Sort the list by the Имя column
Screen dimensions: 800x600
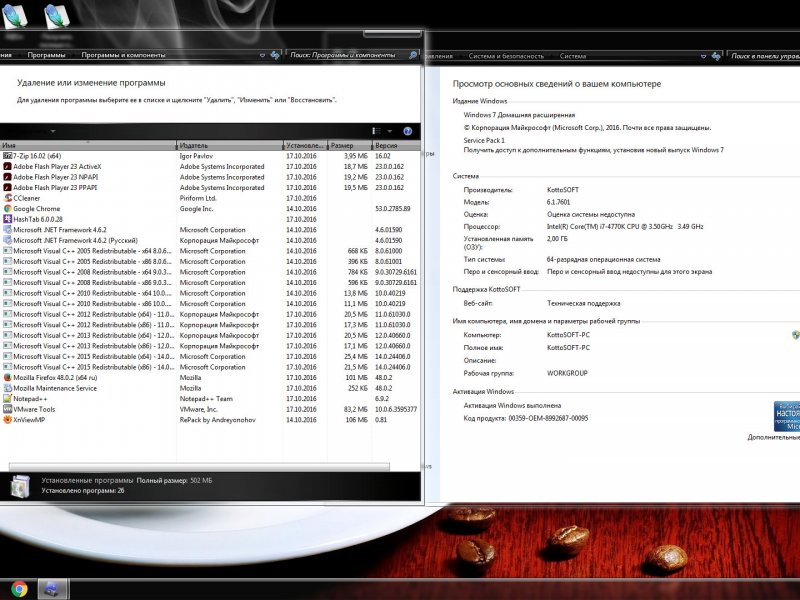[x=88, y=145]
